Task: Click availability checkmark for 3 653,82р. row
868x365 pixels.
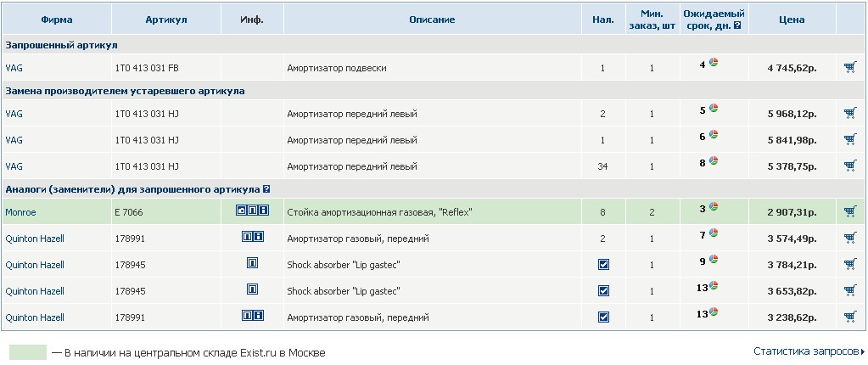Action: [603, 291]
